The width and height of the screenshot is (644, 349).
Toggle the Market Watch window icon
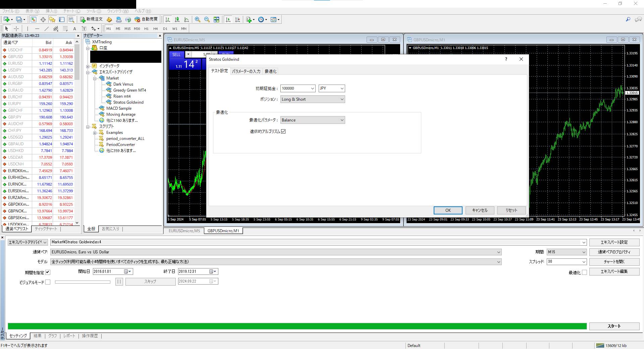pos(34,19)
